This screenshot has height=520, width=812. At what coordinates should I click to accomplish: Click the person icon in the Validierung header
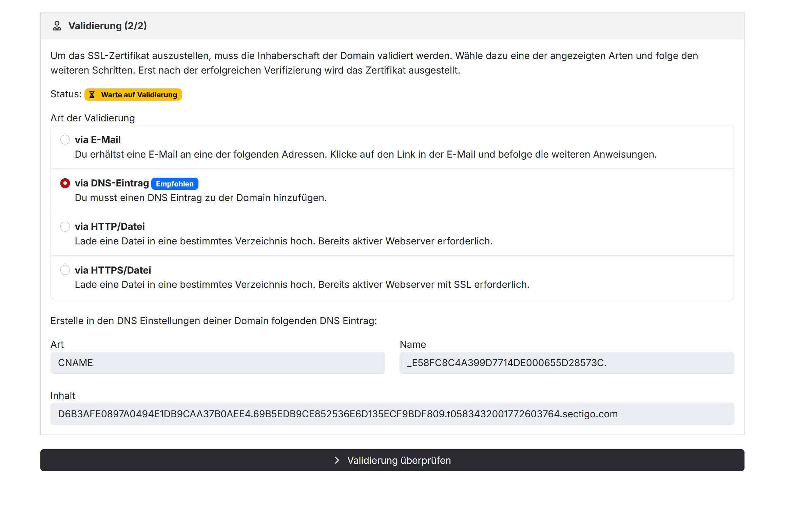point(57,25)
